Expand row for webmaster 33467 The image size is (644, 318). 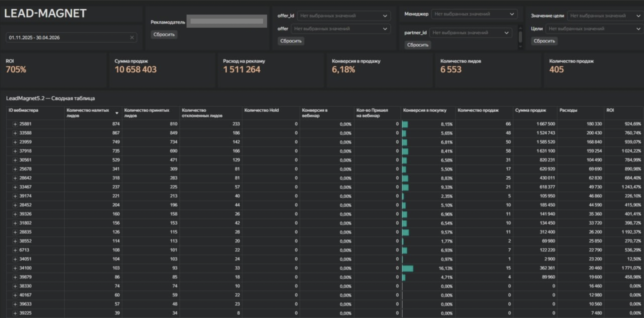tap(15, 187)
